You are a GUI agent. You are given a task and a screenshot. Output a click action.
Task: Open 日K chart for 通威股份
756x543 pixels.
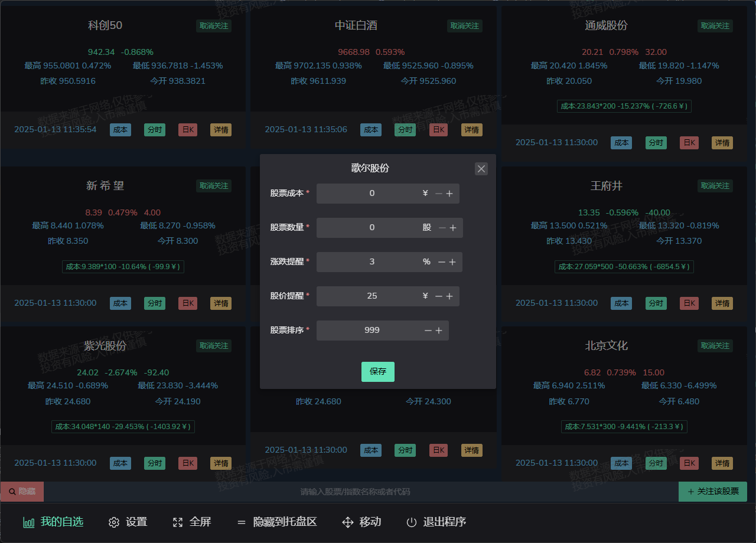[689, 142]
